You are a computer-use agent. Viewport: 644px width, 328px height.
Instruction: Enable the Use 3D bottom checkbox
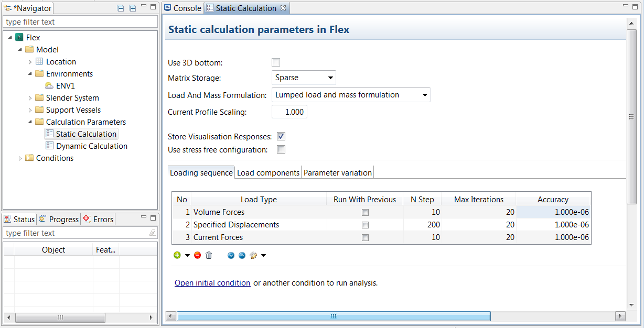pos(276,62)
